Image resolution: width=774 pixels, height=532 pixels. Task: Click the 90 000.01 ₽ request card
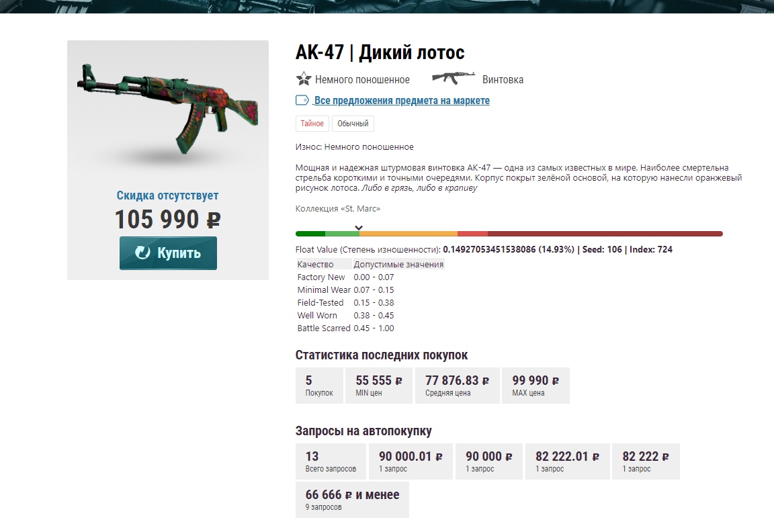pyautogui.click(x=411, y=461)
